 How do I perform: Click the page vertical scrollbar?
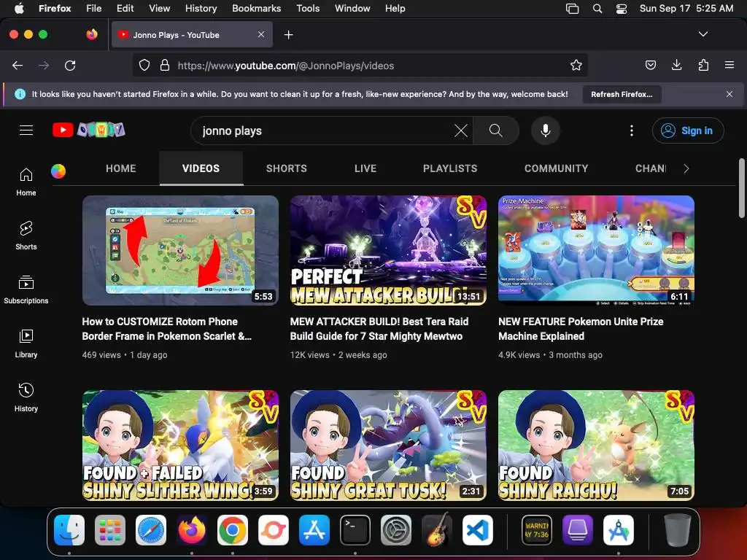[x=742, y=188]
